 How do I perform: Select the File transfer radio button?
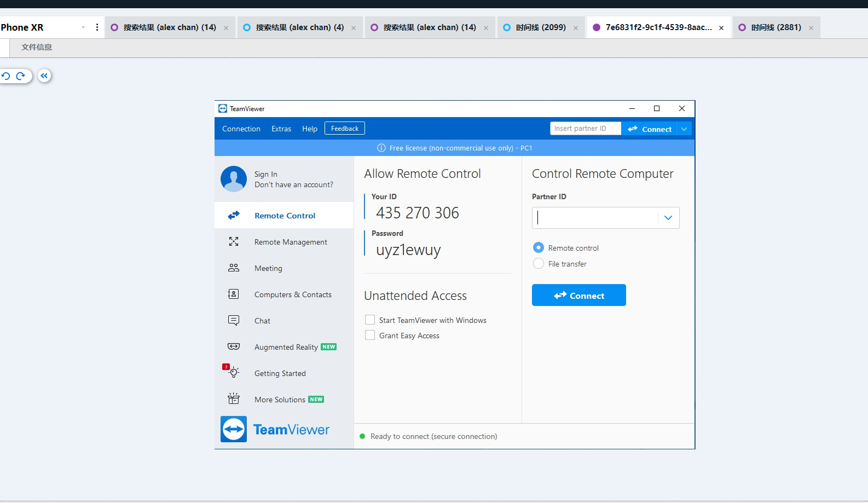click(539, 263)
